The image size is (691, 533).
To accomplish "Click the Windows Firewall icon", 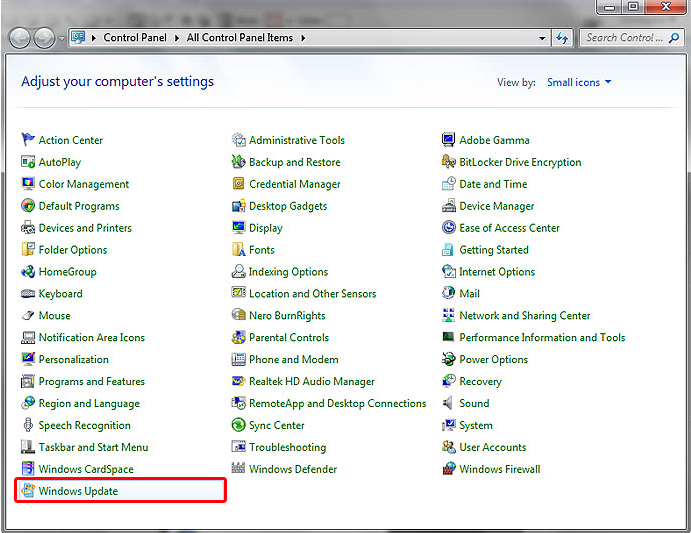I will 449,469.
